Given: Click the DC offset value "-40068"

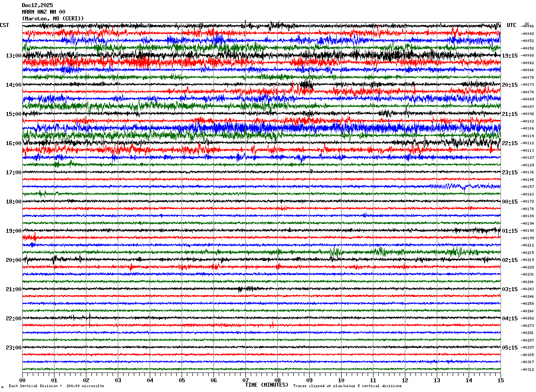Looking at the screenshot, I should pyautogui.click(x=528, y=56).
